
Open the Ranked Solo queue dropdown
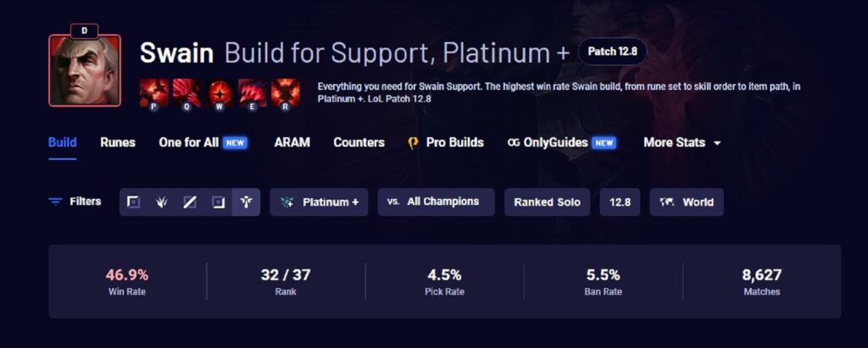coord(547,202)
